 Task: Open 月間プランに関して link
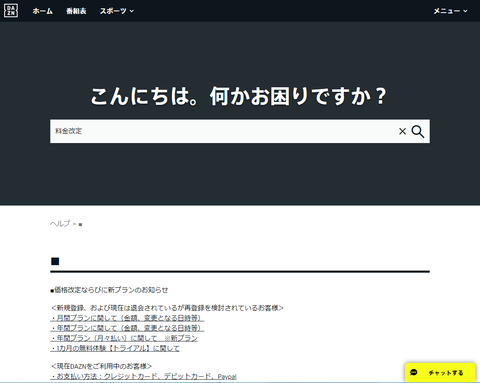(x=127, y=318)
